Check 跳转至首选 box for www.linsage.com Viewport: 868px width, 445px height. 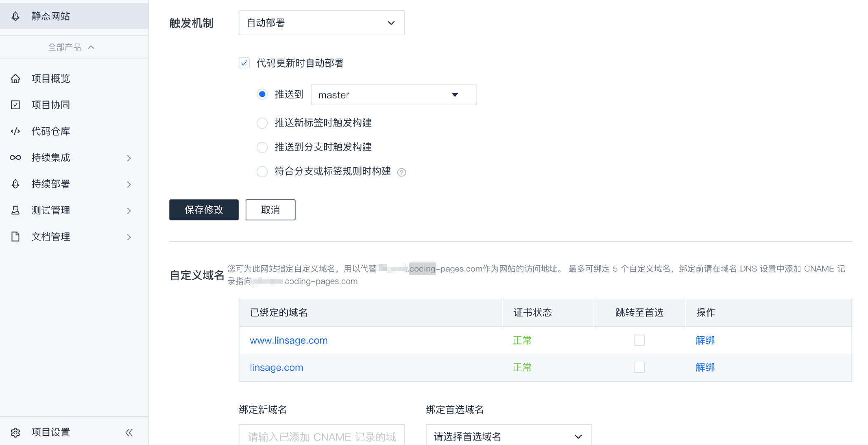639,340
